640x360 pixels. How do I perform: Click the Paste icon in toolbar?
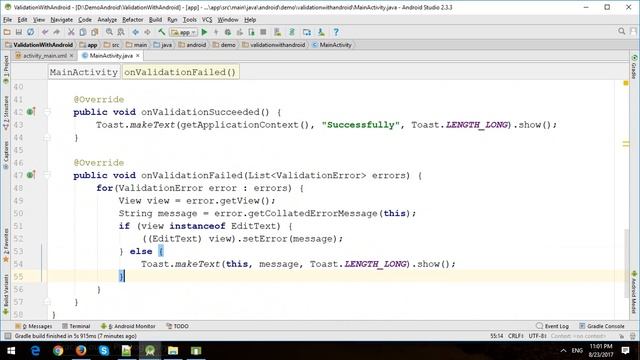95,32
